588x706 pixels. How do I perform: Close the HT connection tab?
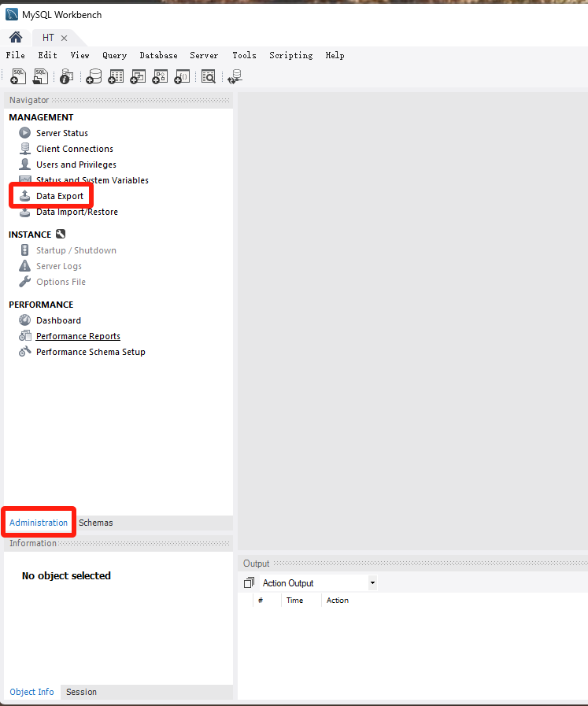[x=64, y=38]
